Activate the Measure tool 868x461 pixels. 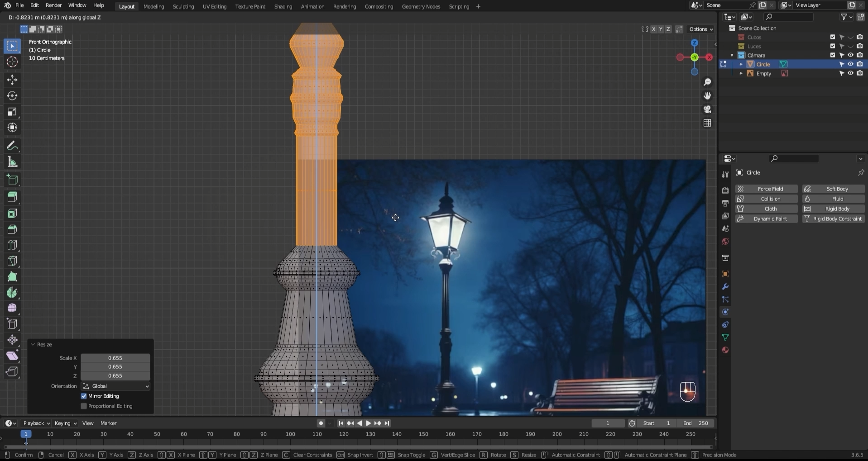click(x=12, y=162)
